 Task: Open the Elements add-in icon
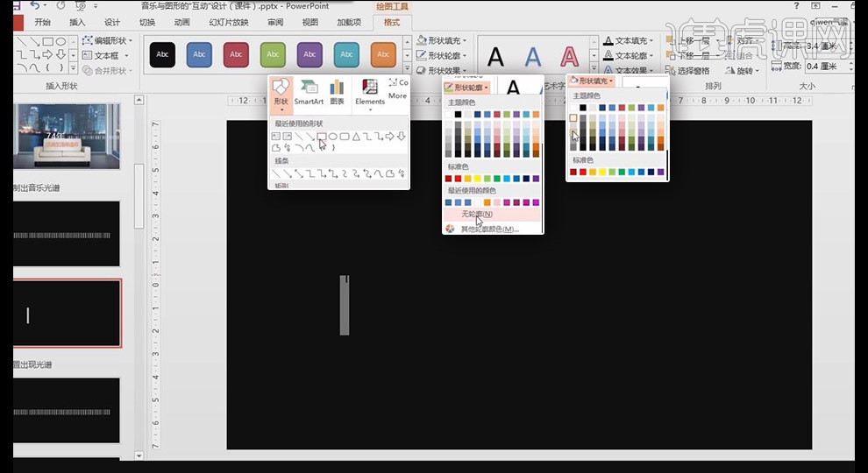click(x=370, y=92)
